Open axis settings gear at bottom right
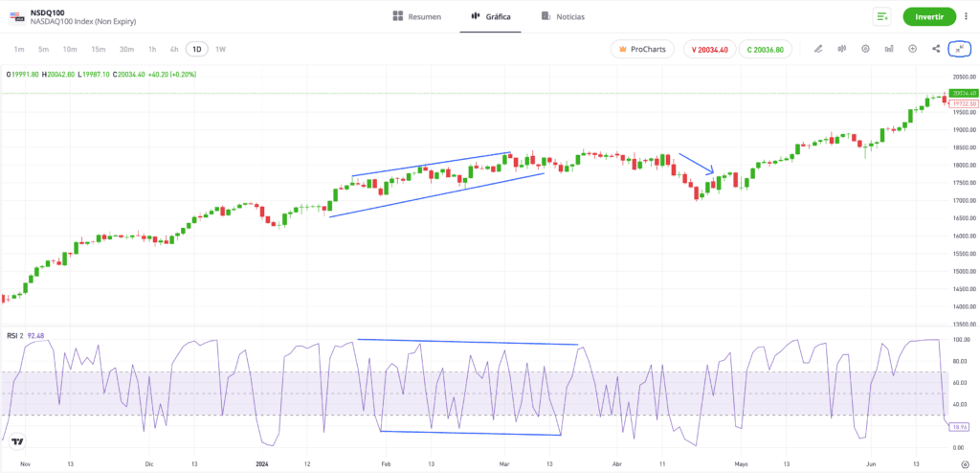This screenshot has width=980, height=473. tap(966, 464)
